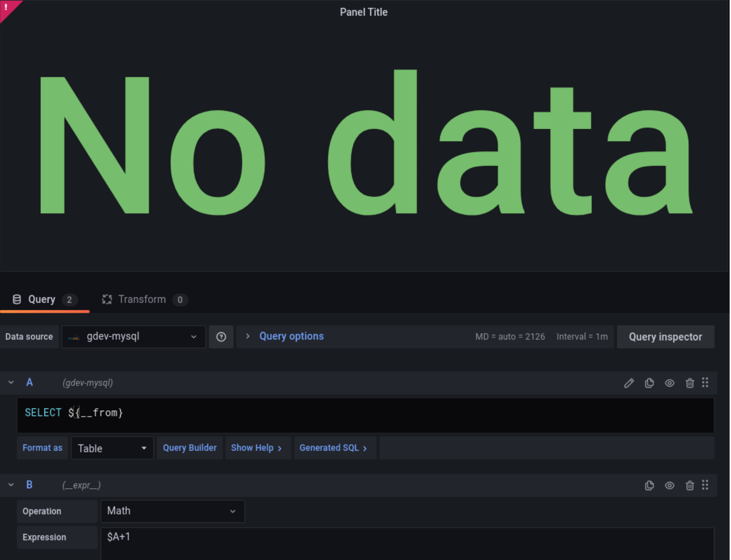Click the query A letter name

tap(30, 382)
